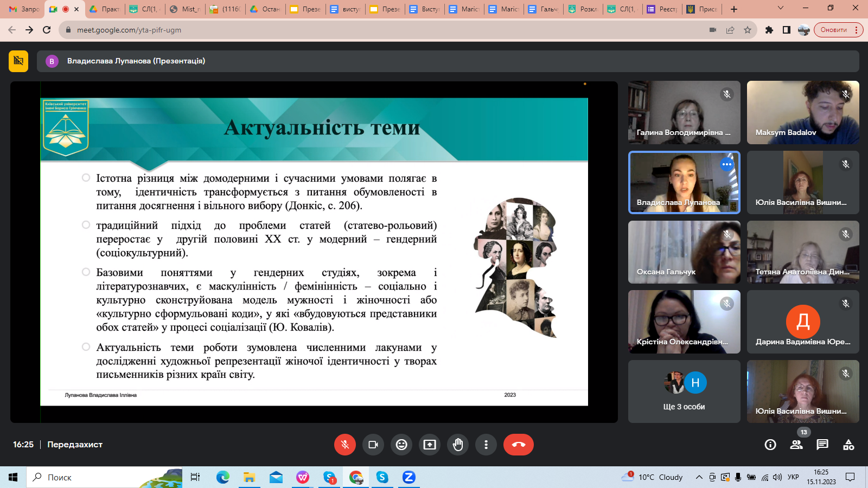Image resolution: width=868 pixels, height=488 pixels.
Task: Select Maksym Badalov video tile
Action: pos(803,113)
